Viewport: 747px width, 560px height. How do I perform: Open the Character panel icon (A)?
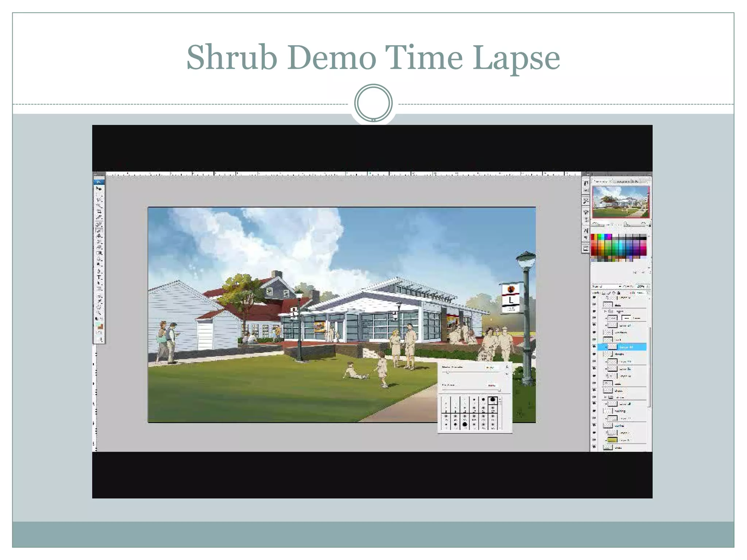coord(586,231)
